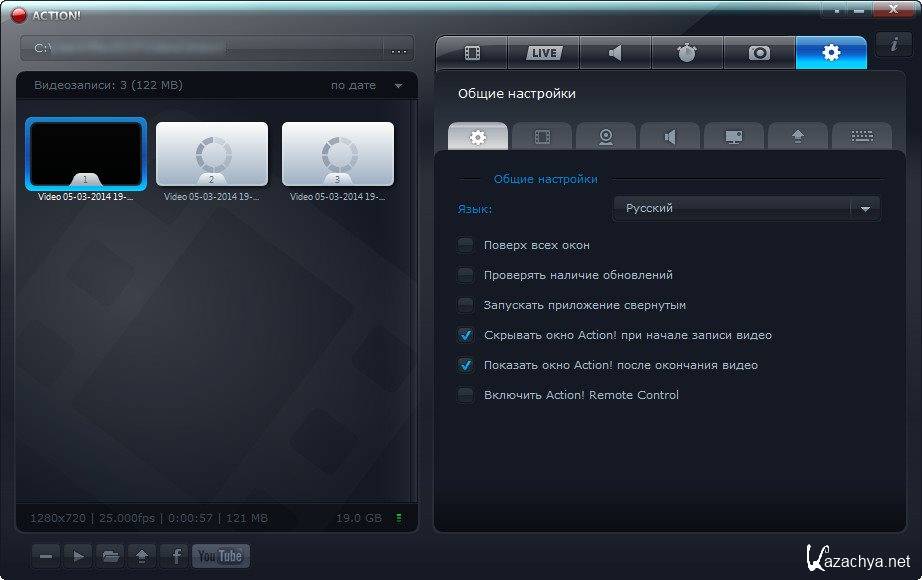Open the screenshot camera tab
Image resolution: width=922 pixels, height=580 pixels.
pos(759,53)
